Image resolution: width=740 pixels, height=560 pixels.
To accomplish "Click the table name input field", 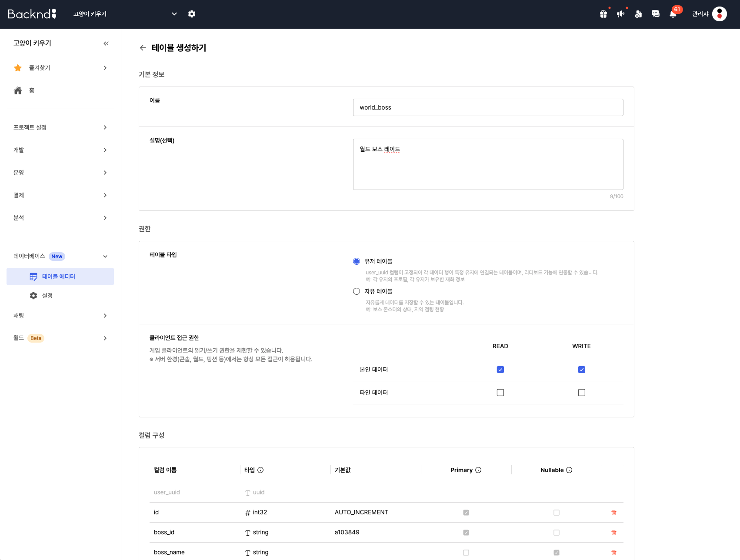I will (x=488, y=107).
